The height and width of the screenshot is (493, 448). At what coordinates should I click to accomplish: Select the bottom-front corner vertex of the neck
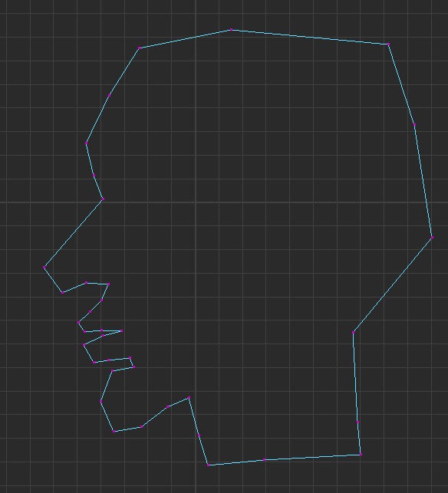tap(208, 465)
